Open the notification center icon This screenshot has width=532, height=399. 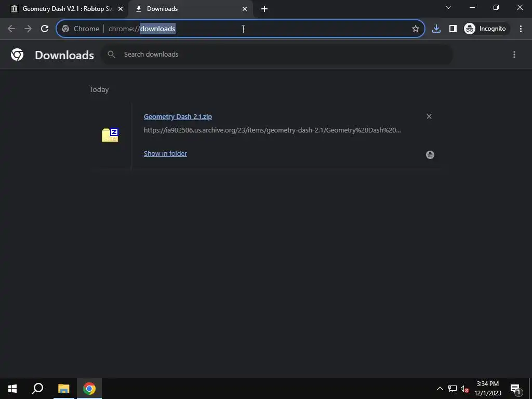coord(515,389)
